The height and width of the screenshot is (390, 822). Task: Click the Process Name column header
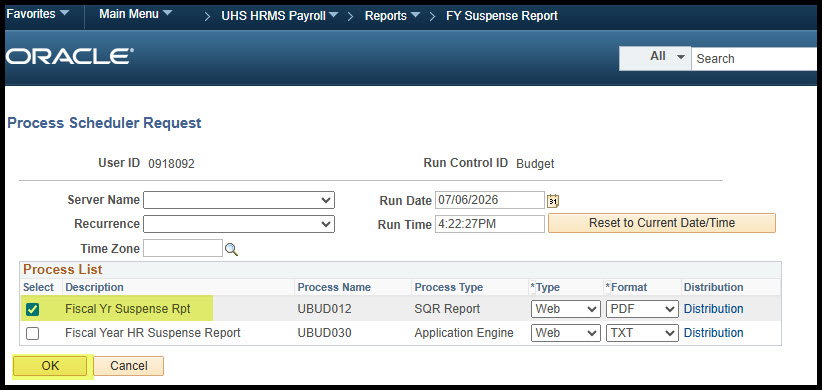coord(334,287)
